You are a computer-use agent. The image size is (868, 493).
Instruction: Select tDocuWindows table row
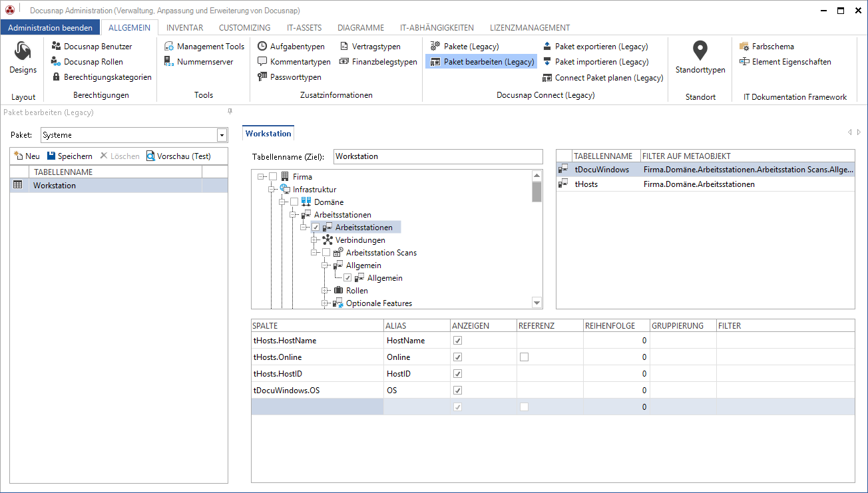(x=706, y=170)
